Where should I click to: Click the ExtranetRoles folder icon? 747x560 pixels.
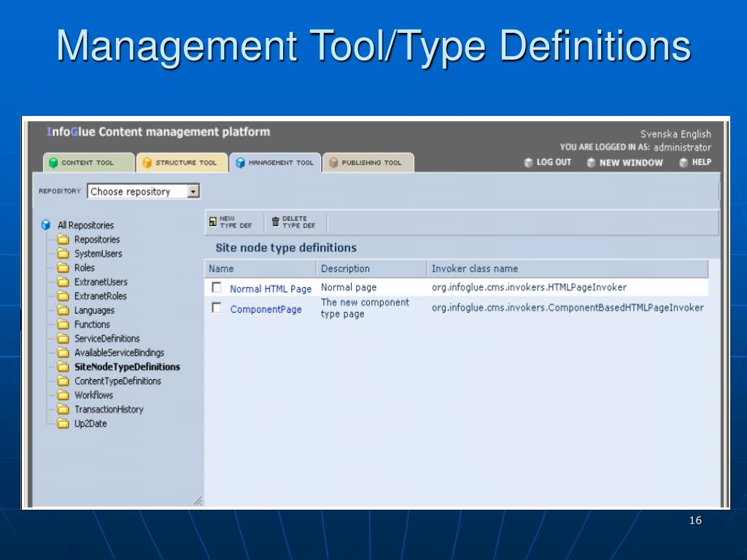pyautogui.click(x=63, y=296)
